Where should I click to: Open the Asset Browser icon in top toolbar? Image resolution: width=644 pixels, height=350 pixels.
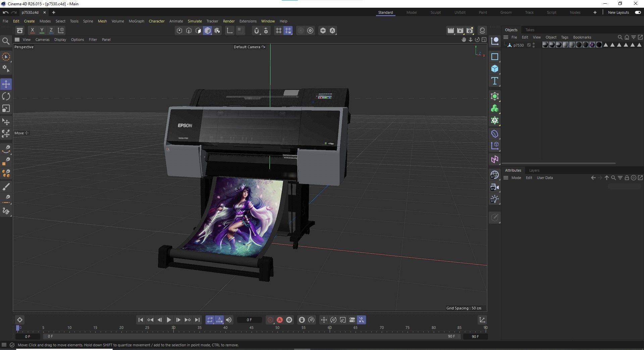(20, 31)
